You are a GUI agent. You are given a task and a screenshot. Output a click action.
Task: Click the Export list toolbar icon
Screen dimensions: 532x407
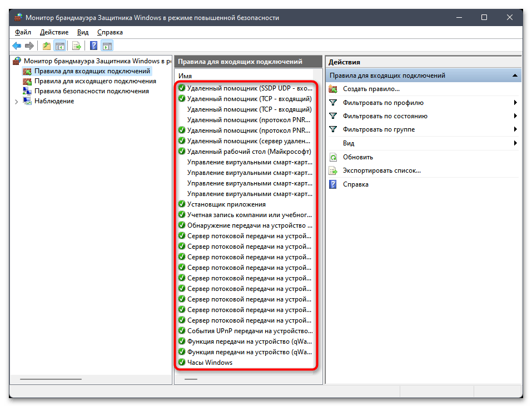[x=77, y=46]
